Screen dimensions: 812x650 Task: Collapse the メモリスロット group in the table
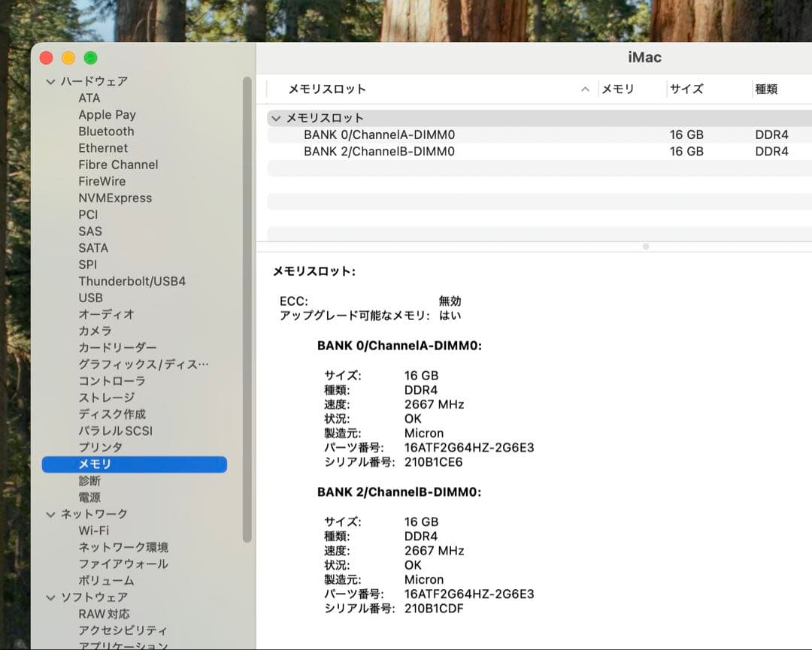pos(276,118)
